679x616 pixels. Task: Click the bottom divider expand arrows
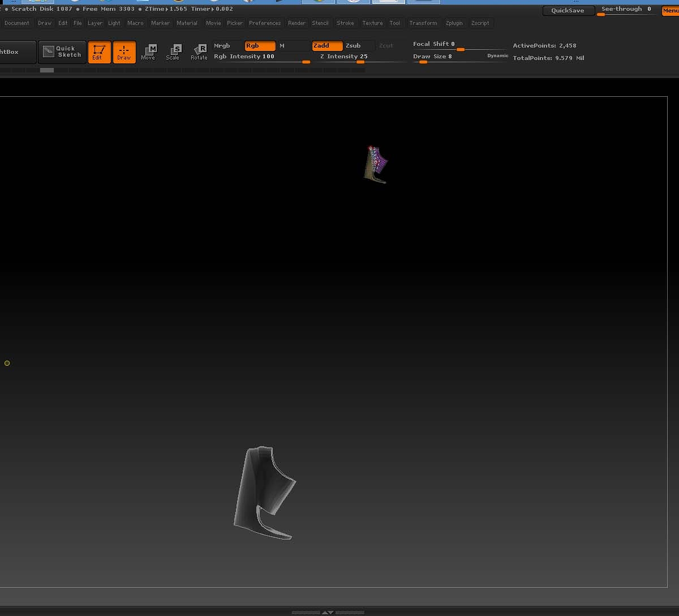click(x=328, y=613)
